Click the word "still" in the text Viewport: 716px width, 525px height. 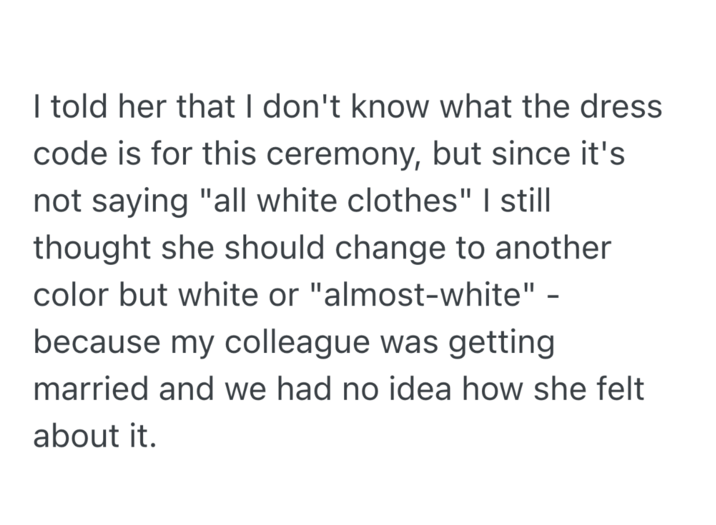coord(526,202)
